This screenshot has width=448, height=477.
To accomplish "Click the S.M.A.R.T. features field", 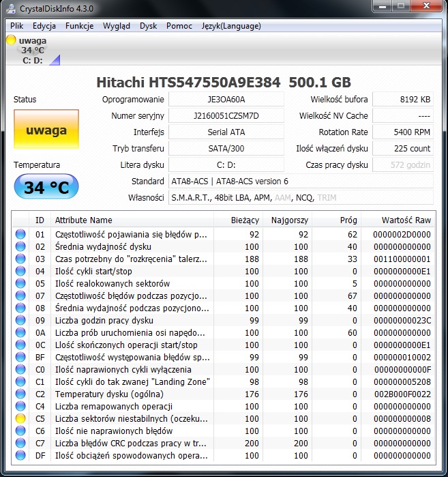I will pos(301,198).
